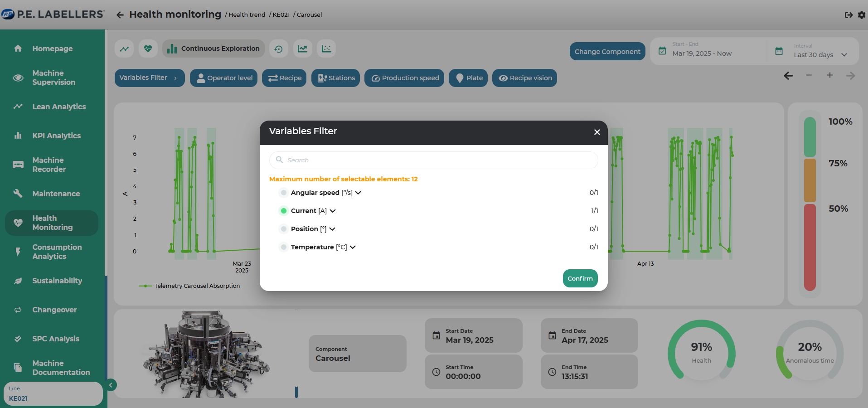Enable the Temperature variable option
The height and width of the screenshot is (408, 868).
click(284, 247)
